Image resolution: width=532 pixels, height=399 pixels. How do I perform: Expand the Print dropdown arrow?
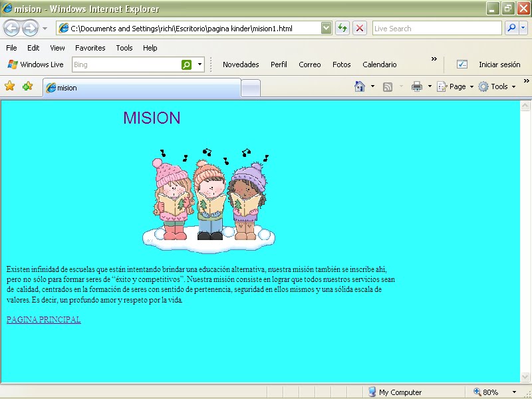[x=430, y=86]
